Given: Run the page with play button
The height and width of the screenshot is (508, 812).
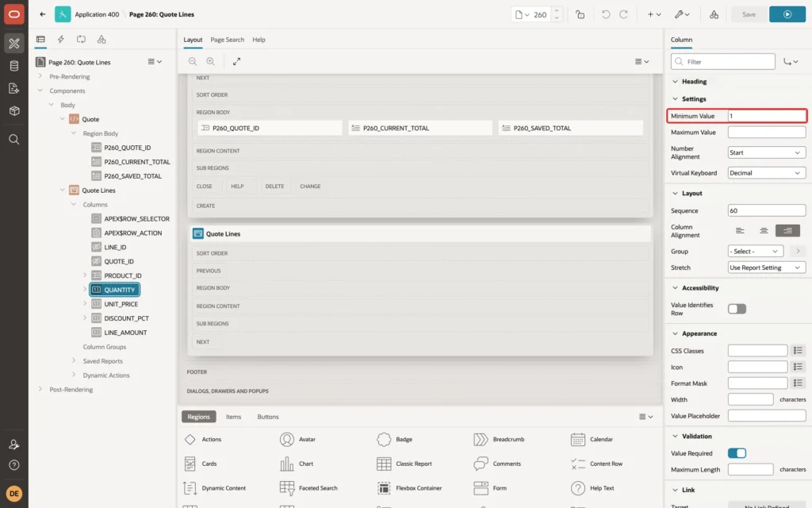Looking at the screenshot, I should click(787, 14).
